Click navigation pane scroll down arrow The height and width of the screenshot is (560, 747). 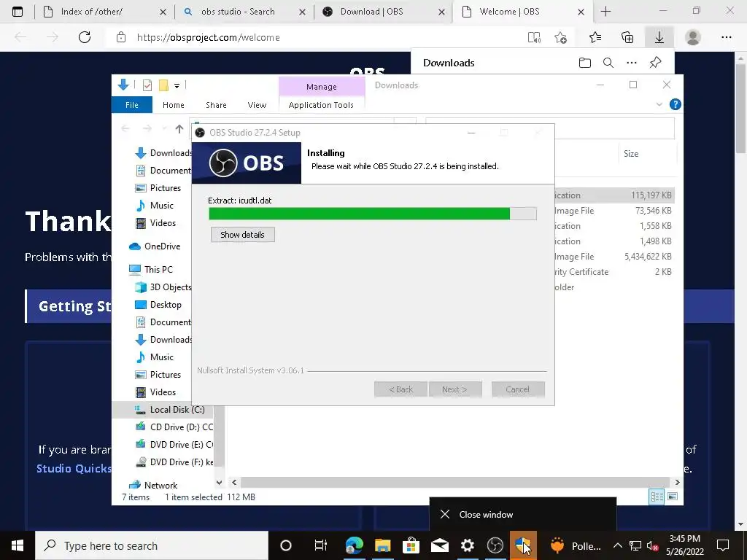[x=219, y=483]
